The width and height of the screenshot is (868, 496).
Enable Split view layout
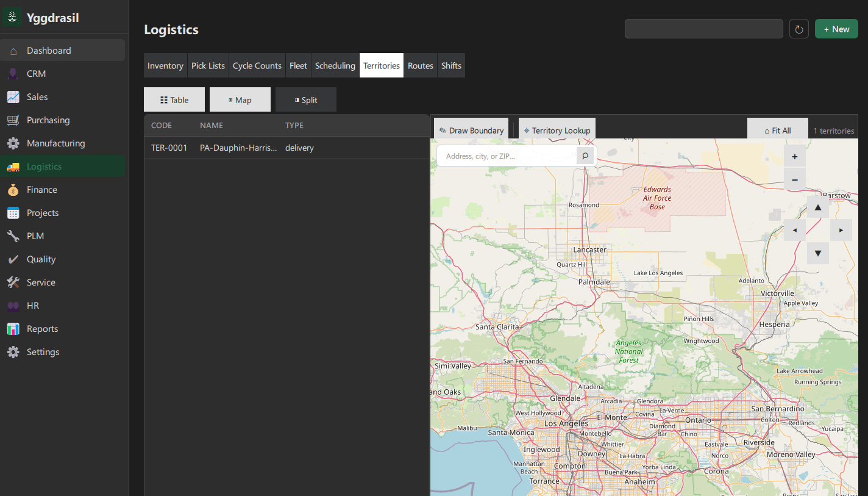(305, 99)
